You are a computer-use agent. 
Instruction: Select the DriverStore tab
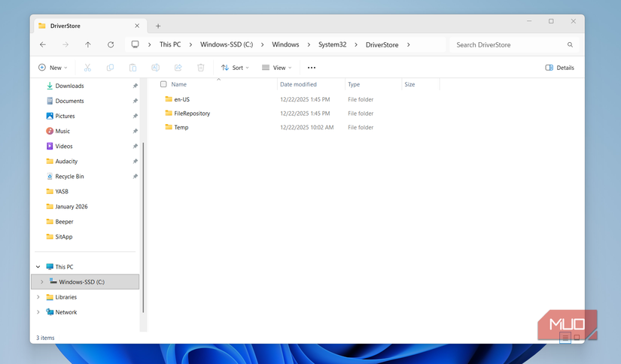tap(83, 26)
